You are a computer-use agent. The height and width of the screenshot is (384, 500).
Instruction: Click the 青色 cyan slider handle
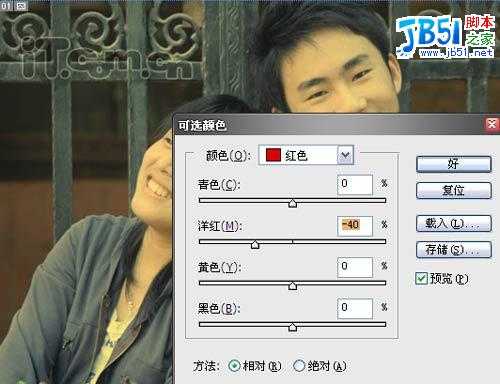point(292,203)
